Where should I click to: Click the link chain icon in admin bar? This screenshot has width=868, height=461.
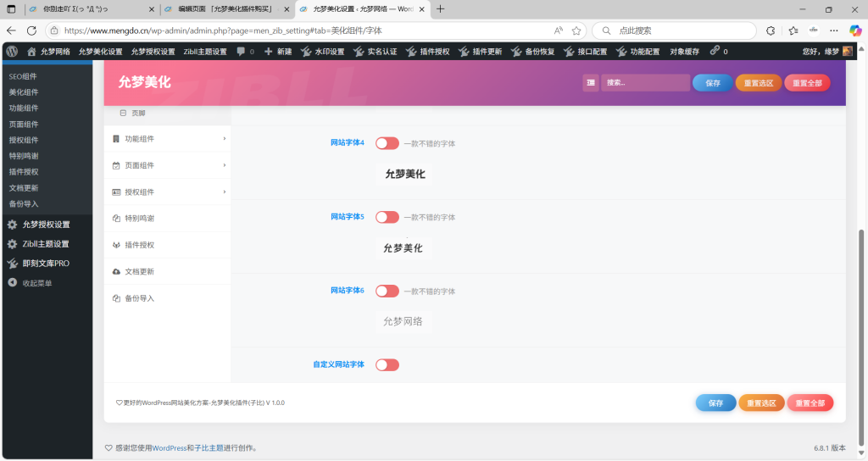[715, 50]
